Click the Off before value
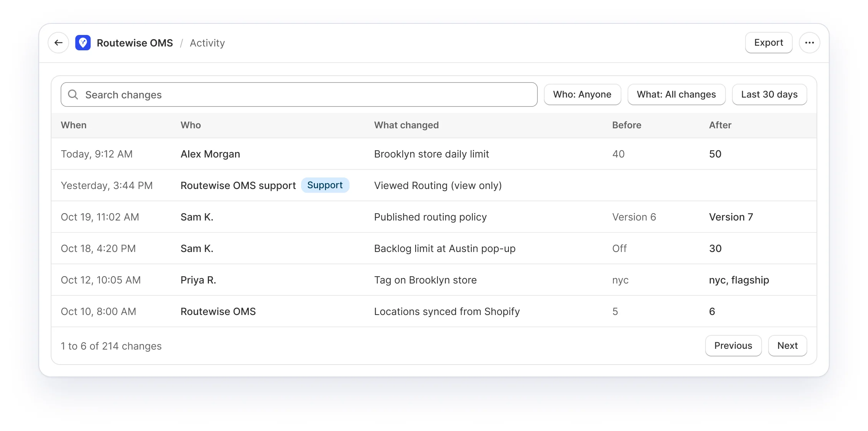This screenshot has width=868, height=431. [620, 249]
